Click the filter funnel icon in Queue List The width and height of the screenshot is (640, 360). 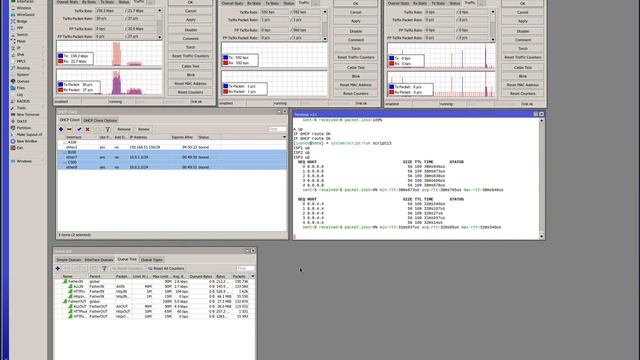click(x=104, y=269)
